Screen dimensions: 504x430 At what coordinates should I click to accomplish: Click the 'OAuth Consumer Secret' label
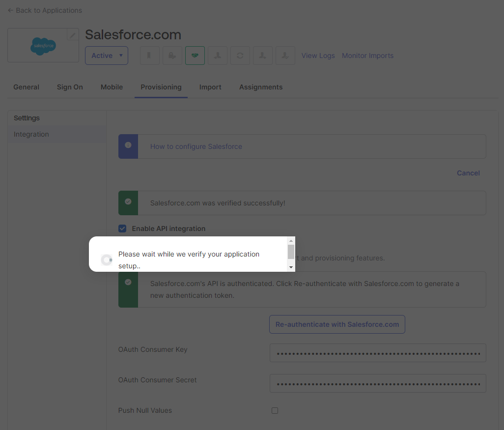[x=157, y=380]
